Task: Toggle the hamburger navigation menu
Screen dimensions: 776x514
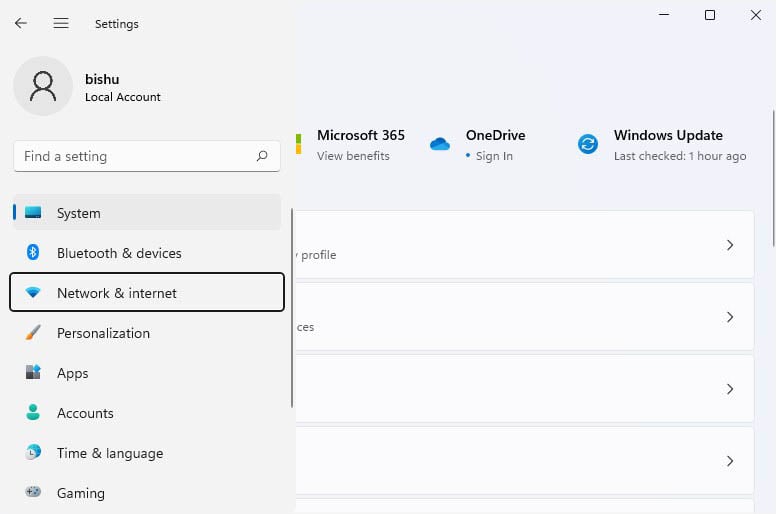Action: pos(61,23)
